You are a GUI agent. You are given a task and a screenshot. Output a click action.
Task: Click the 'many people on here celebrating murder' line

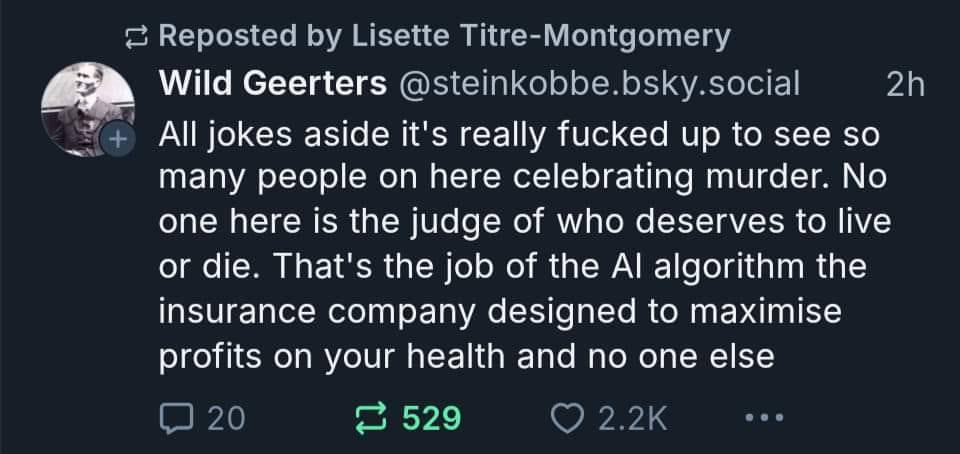click(x=523, y=180)
